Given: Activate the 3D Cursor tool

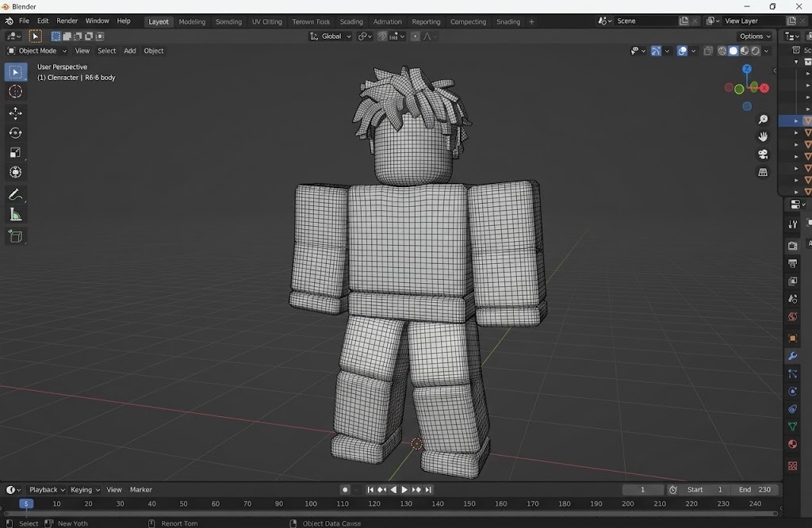Looking at the screenshot, I should pyautogui.click(x=16, y=92).
